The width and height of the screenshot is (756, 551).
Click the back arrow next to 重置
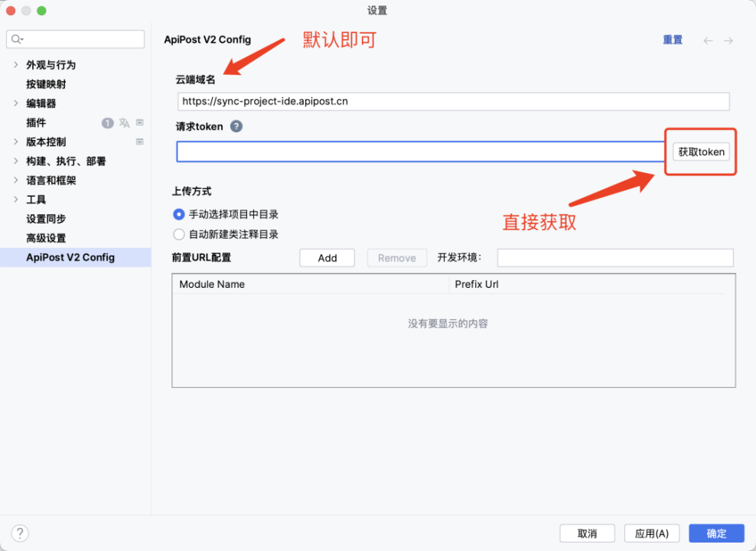pyautogui.click(x=708, y=41)
